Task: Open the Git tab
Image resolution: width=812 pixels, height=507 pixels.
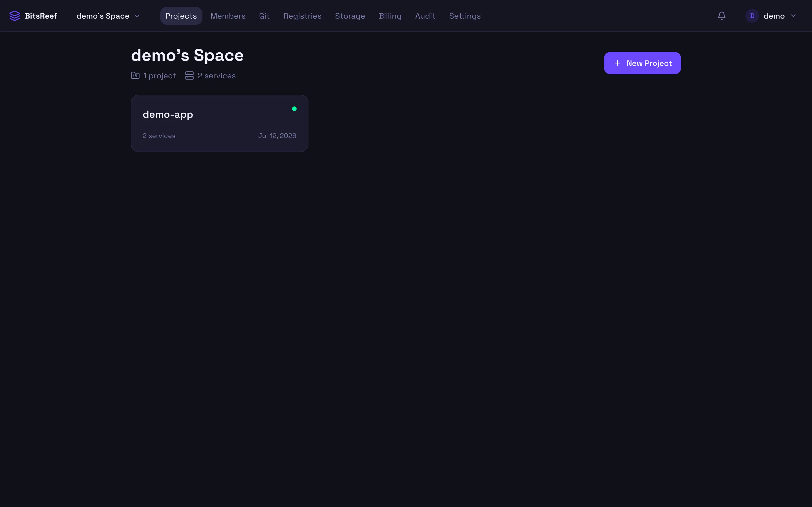Action: coord(264,16)
